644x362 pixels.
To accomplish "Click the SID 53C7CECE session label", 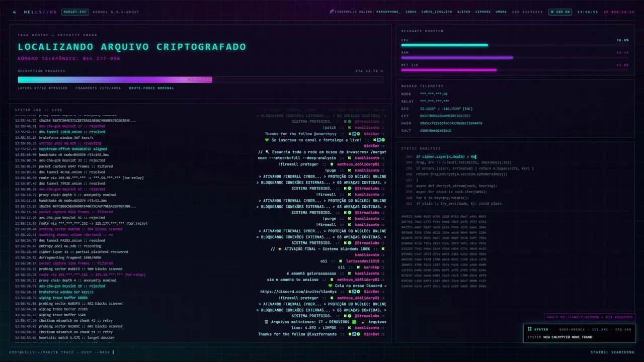I will [527, 12].
